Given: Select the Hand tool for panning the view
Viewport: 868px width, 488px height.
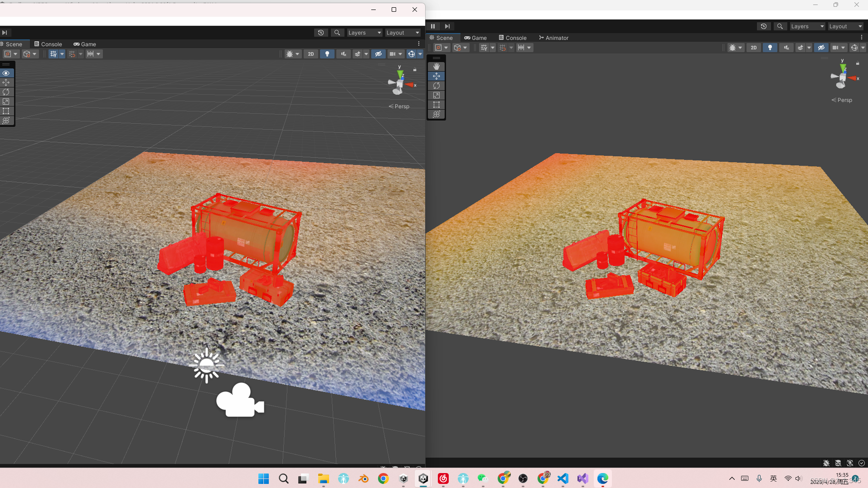Looking at the screenshot, I should click(436, 66).
